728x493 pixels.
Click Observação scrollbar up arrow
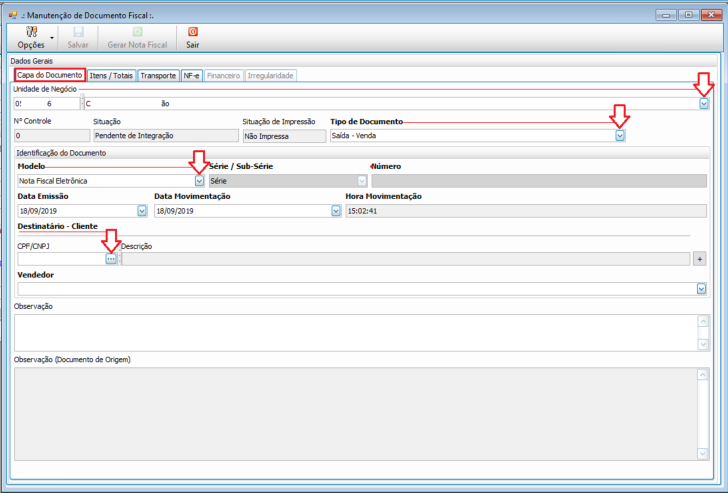[x=703, y=321]
